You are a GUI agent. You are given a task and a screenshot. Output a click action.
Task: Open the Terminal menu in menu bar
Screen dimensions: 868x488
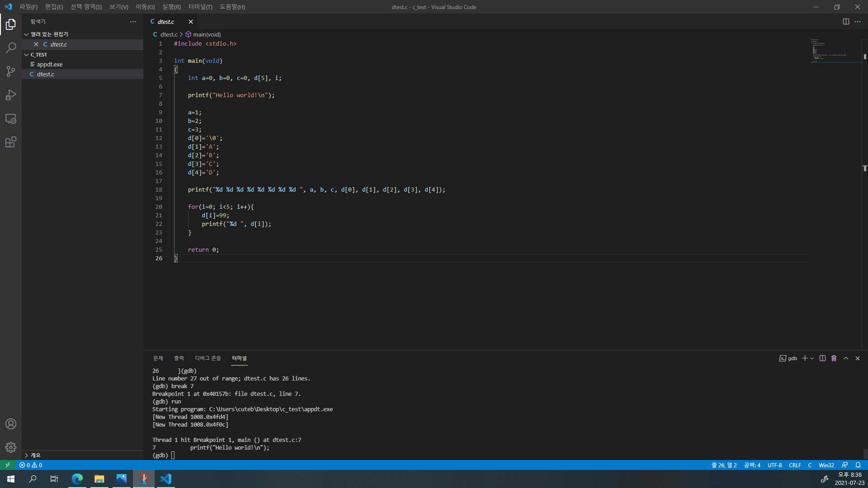(200, 7)
